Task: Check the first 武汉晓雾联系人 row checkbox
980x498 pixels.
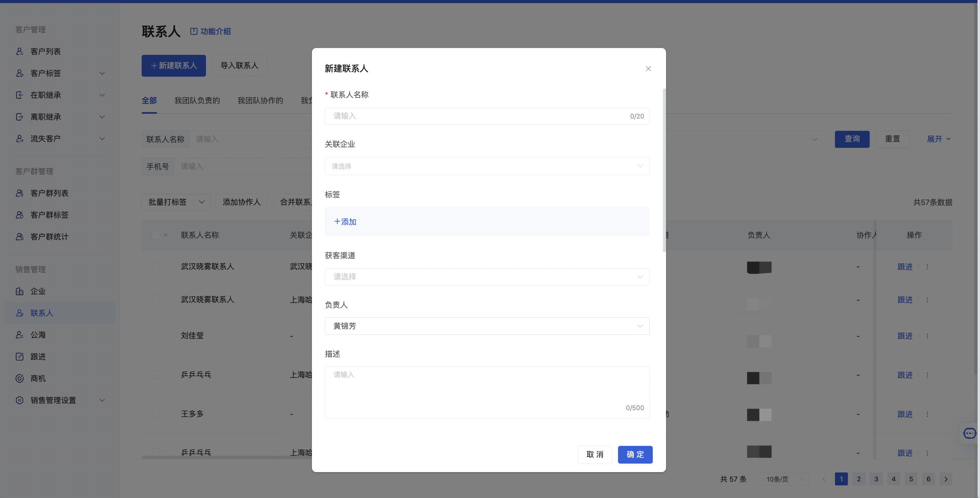Action: (x=156, y=266)
